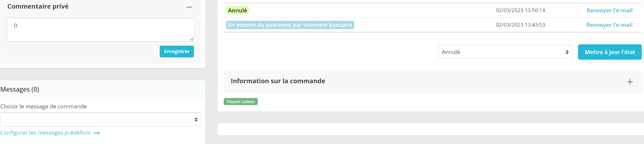Viewport: 644px width, 144px height.
Task: Click the Annulé status dropdown arrows
Action: [x=567, y=52]
